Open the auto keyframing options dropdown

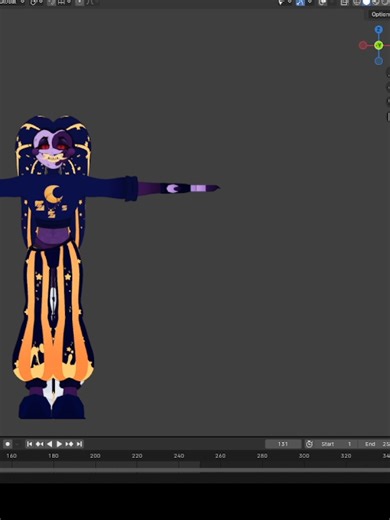[17, 444]
